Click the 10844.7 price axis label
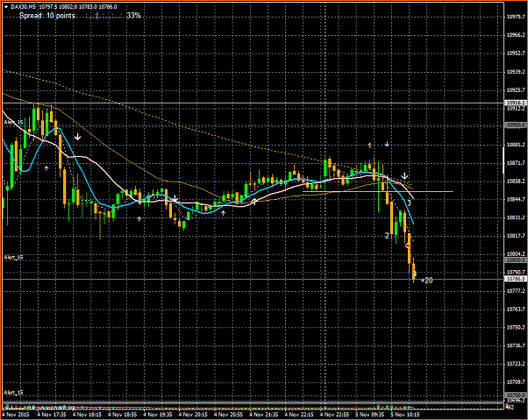This screenshot has width=528, height=420. (x=516, y=199)
